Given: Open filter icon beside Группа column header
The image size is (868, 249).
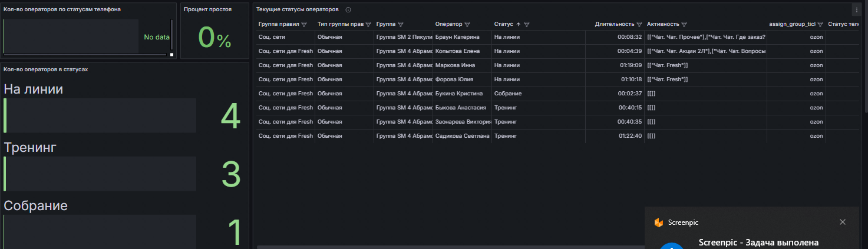Looking at the screenshot, I should pyautogui.click(x=400, y=25).
